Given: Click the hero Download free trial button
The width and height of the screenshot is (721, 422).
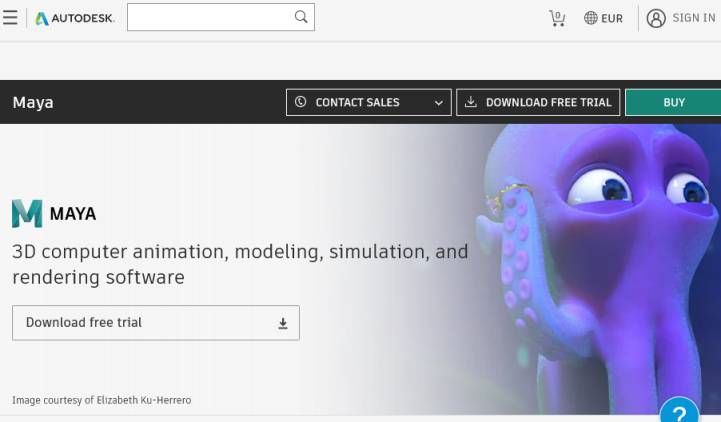Looking at the screenshot, I should (x=155, y=323).
